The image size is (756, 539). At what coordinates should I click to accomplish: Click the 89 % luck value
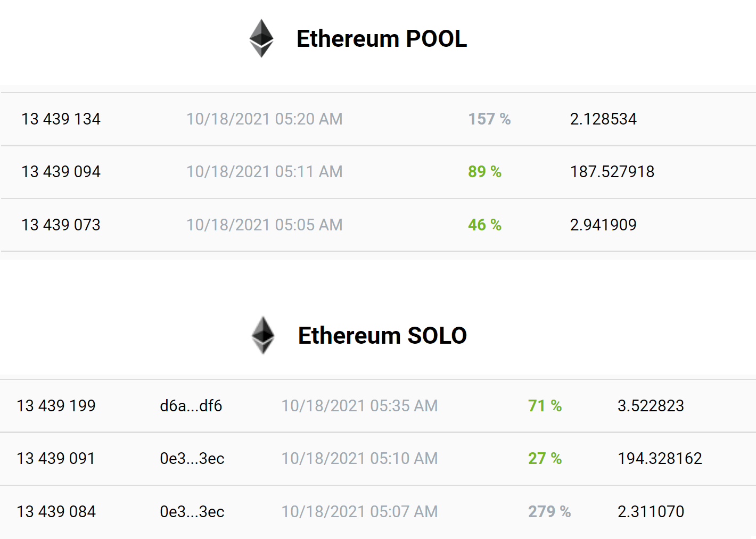tap(484, 171)
